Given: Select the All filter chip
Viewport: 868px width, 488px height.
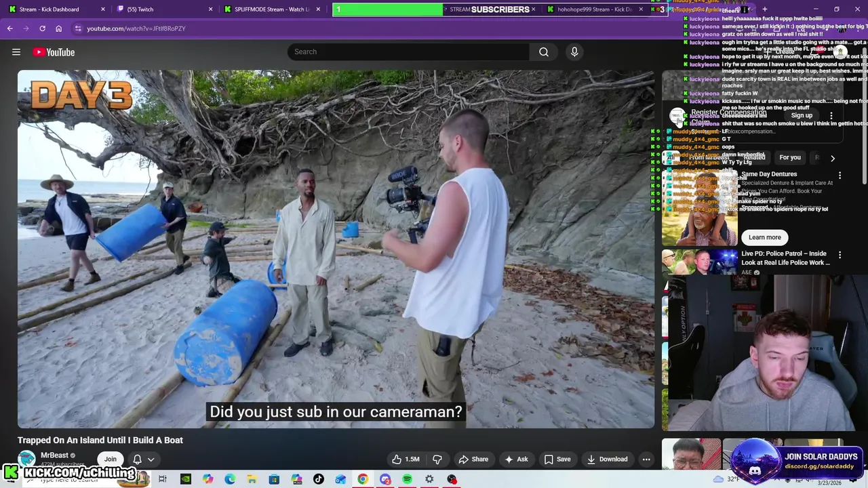Looking at the screenshot, I should tap(670, 157).
